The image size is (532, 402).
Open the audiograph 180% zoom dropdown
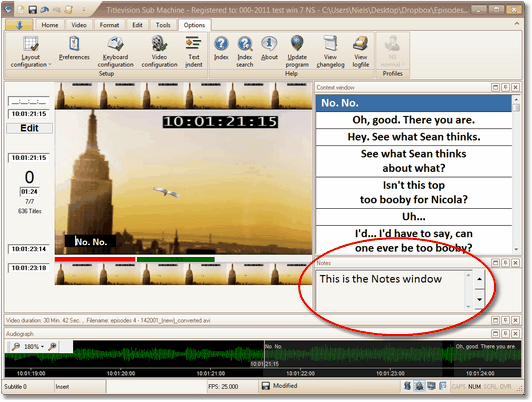(x=42, y=347)
